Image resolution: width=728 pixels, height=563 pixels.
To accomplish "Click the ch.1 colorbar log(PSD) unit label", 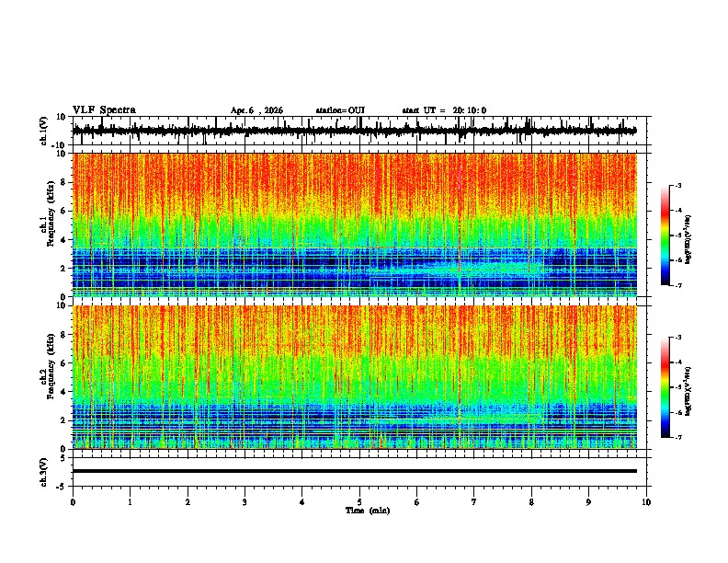I will pyautogui.click(x=688, y=240).
